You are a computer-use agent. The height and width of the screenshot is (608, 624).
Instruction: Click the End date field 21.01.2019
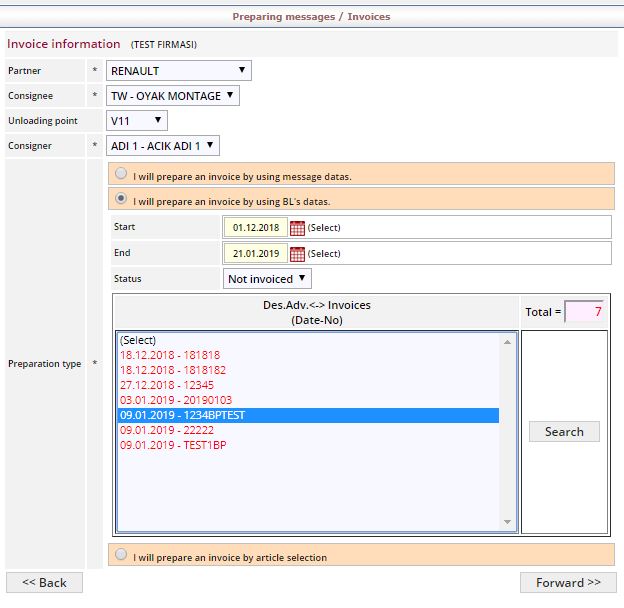[256, 253]
